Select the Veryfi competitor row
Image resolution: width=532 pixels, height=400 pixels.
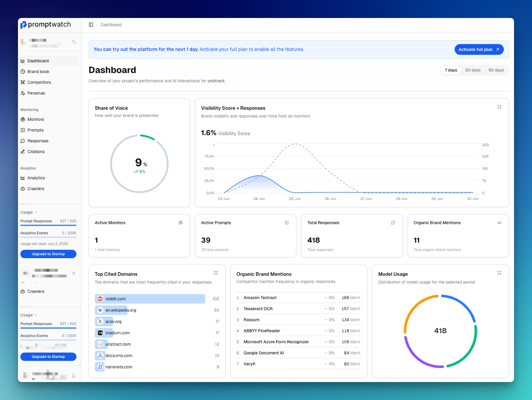coord(299,364)
